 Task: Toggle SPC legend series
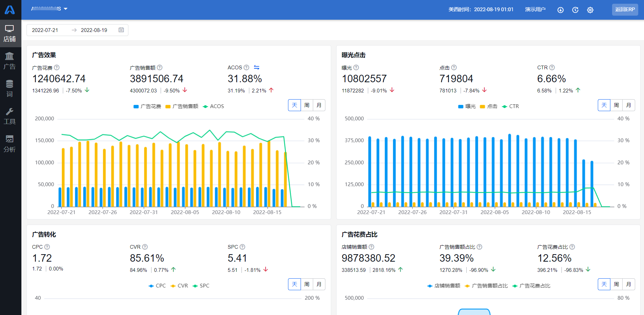tap(201, 286)
